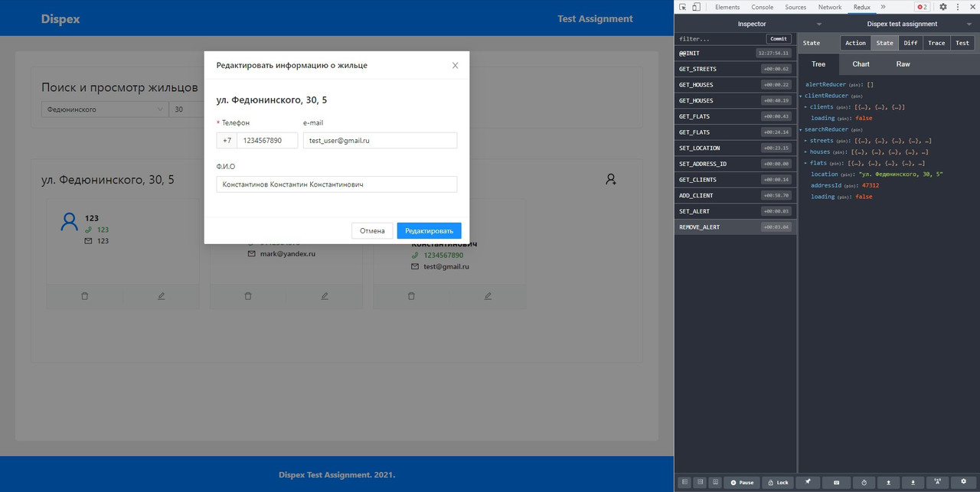Switch state view to Chart tab
The image size is (980, 492).
pyautogui.click(x=861, y=64)
